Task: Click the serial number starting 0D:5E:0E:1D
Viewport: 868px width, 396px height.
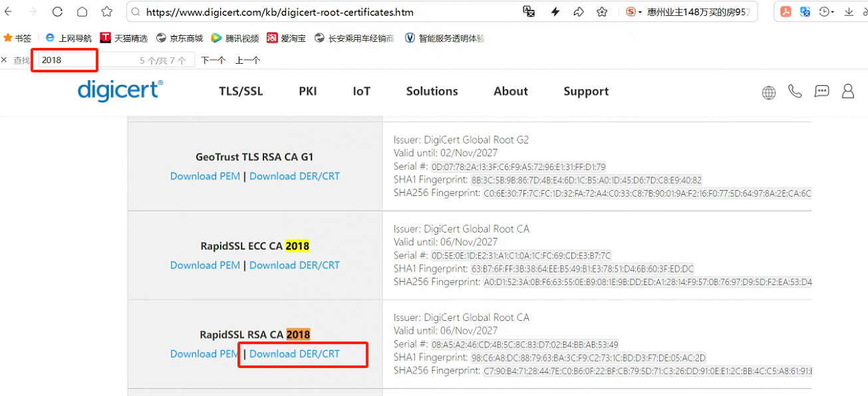Action: click(521, 256)
